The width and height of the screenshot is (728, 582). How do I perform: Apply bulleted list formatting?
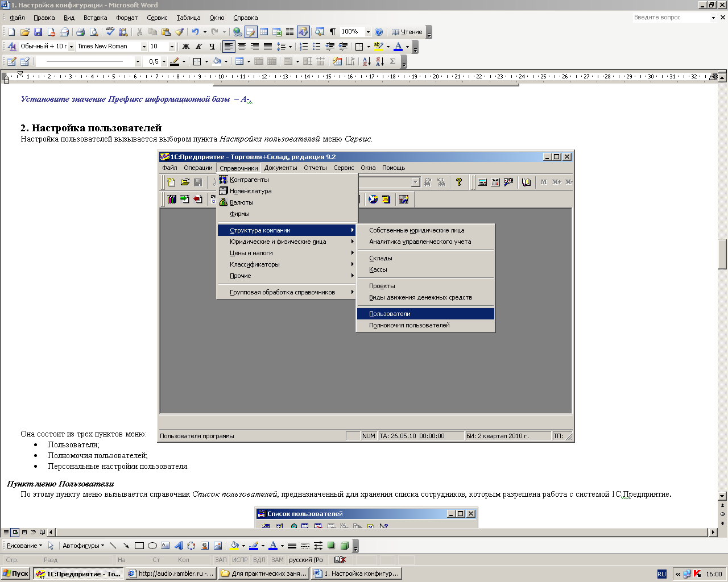click(317, 47)
